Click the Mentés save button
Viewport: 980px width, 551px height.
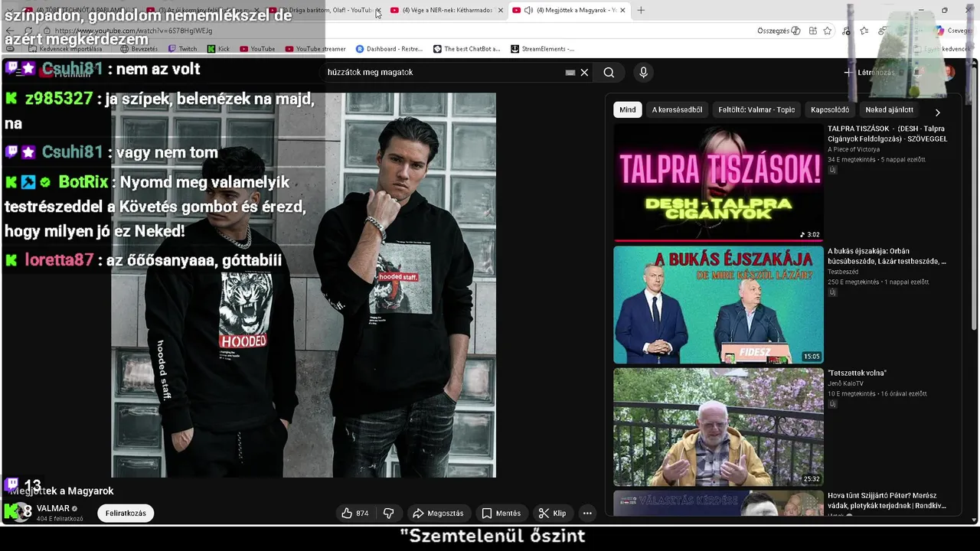tap(501, 513)
